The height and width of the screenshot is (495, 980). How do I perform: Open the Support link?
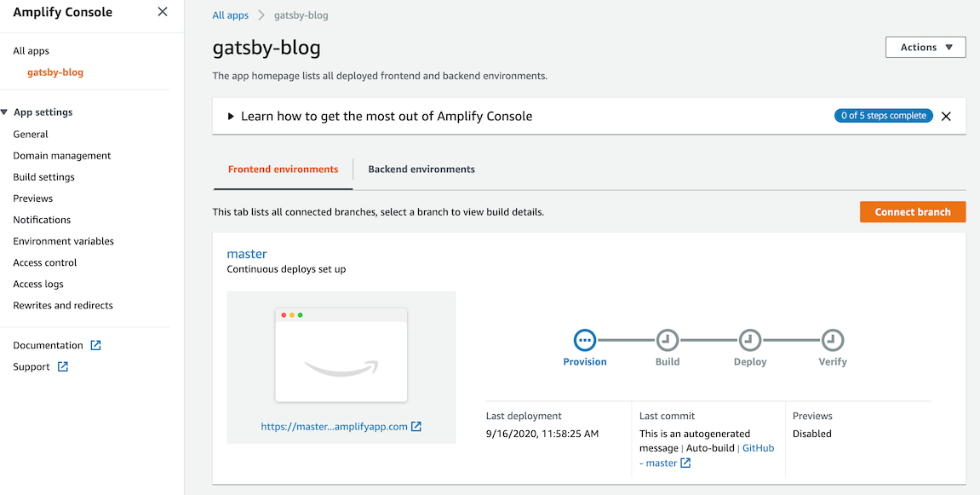32,366
